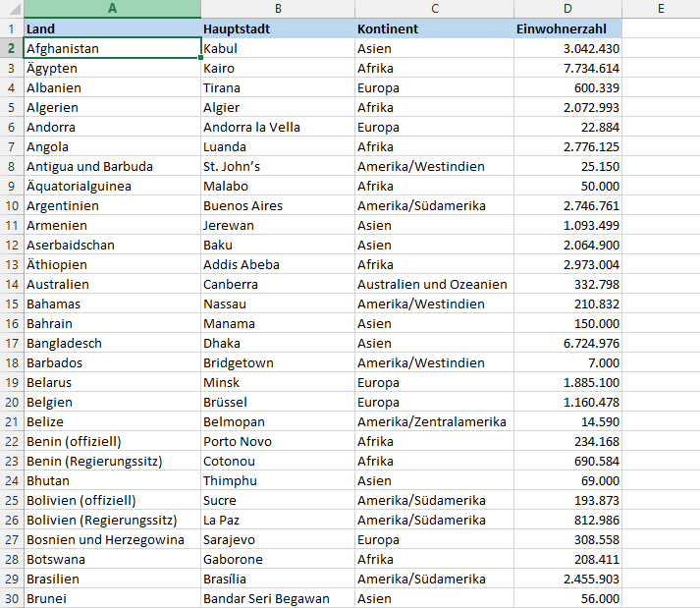This screenshot has height=608, width=700.
Task: Click the 'Land' header cell
Action: (x=112, y=28)
